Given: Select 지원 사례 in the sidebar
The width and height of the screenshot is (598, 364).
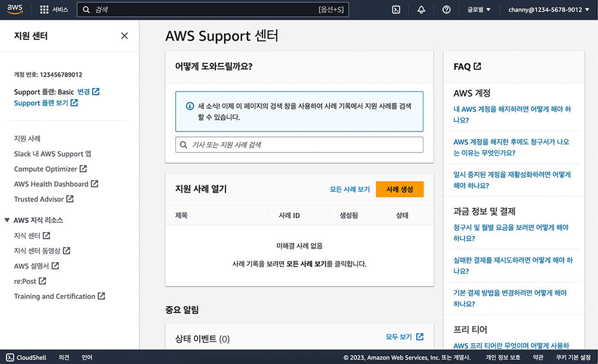Looking at the screenshot, I should [28, 138].
